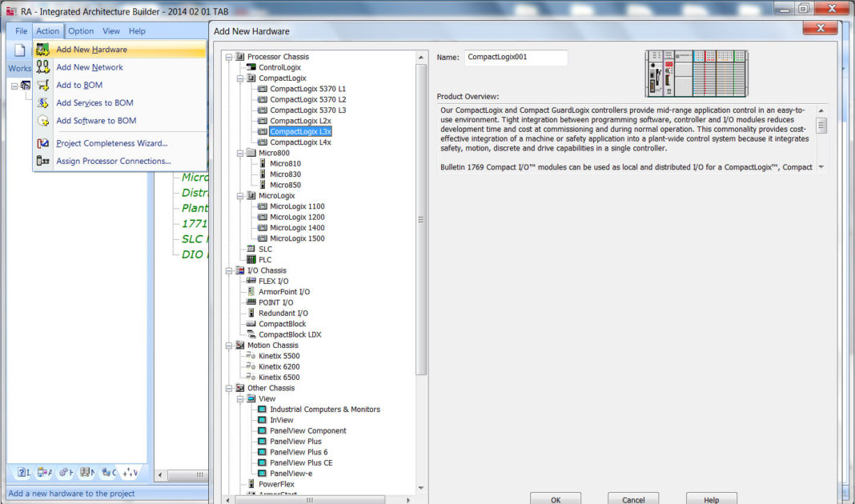The height and width of the screenshot is (504, 855).
Task: Open the Option menu
Action: pos(81,31)
